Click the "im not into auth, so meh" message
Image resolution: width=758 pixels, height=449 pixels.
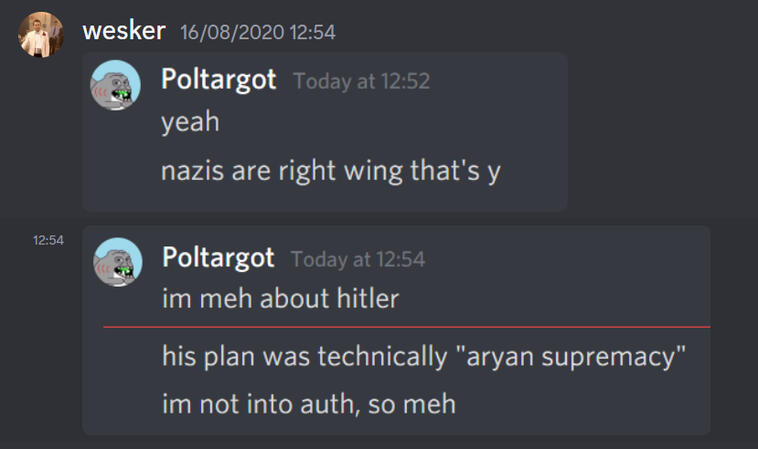[x=309, y=404]
